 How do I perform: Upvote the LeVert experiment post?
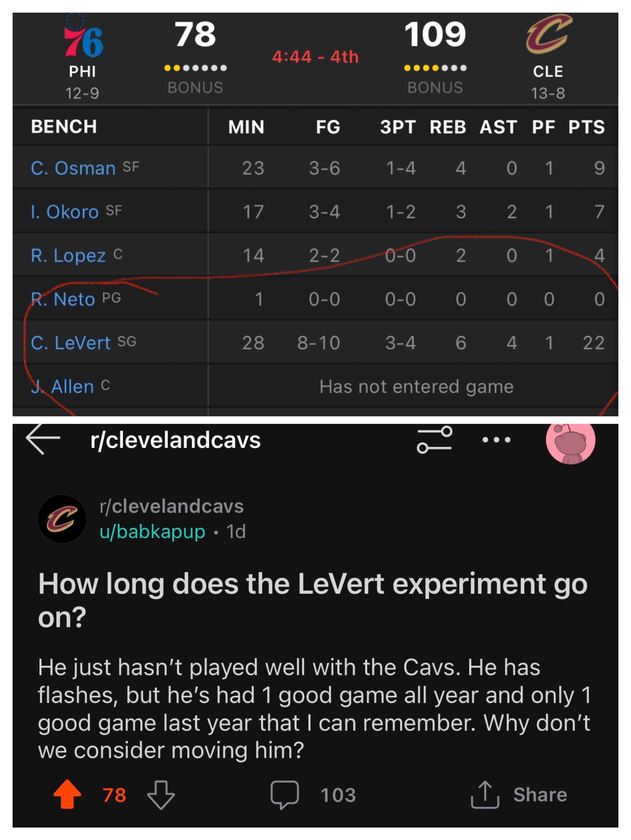click(x=67, y=795)
